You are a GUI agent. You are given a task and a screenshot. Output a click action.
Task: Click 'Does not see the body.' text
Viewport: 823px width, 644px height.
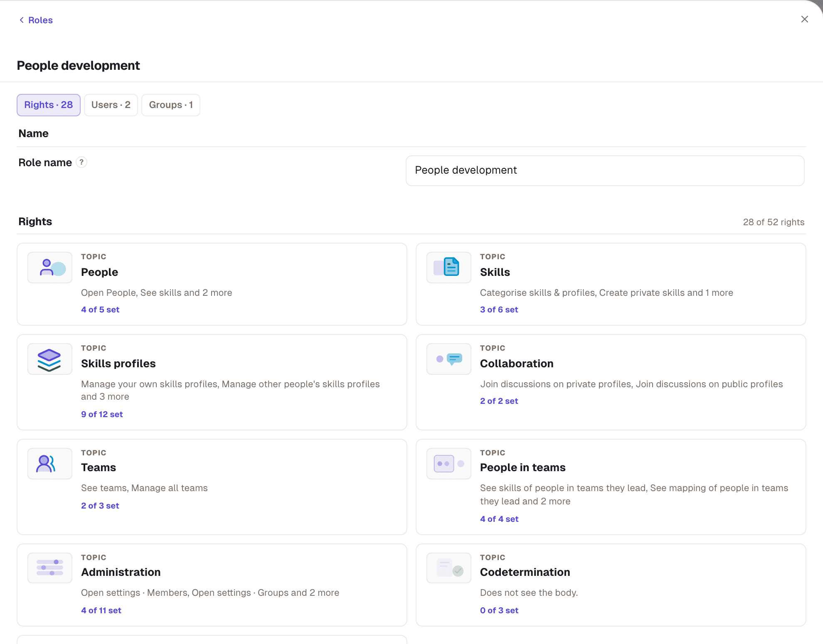pos(529,593)
